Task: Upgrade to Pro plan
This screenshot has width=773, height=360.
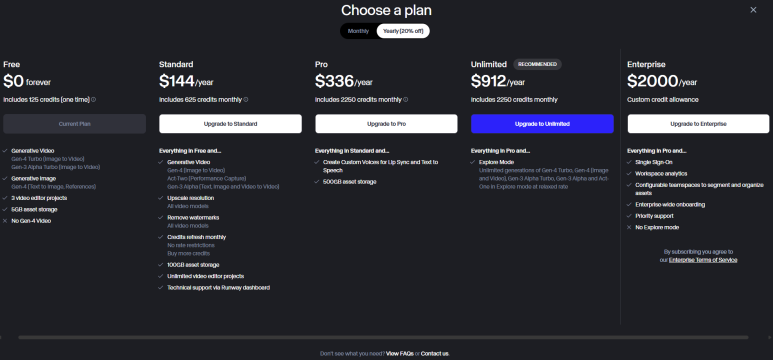Action: pyautogui.click(x=386, y=124)
